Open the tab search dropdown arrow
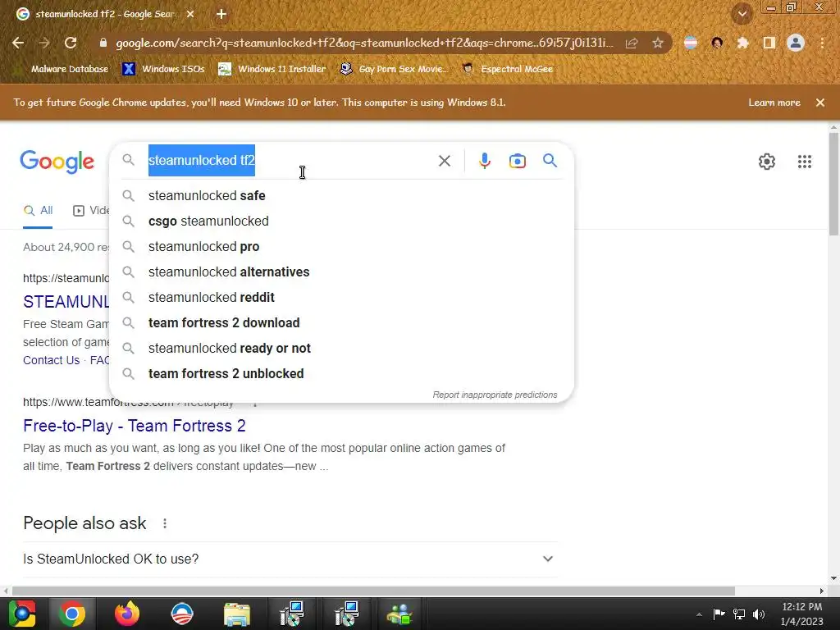The height and width of the screenshot is (630, 840). (x=742, y=14)
